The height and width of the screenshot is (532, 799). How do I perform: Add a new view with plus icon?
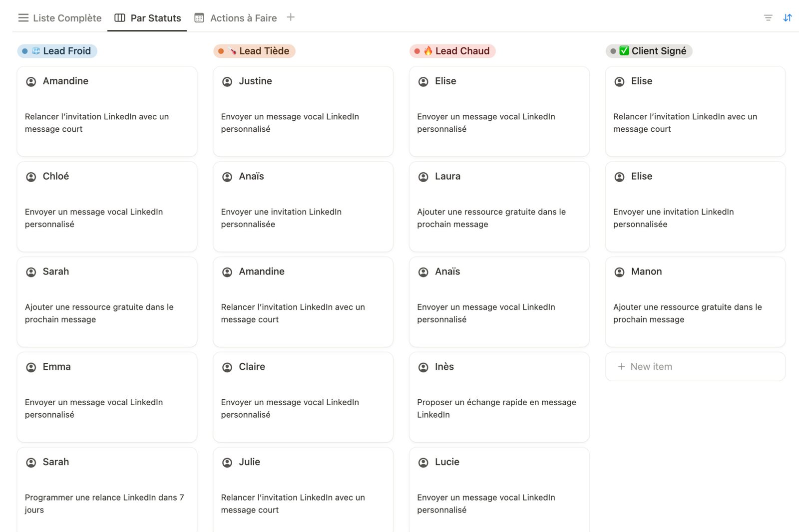(x=291, y=17)
